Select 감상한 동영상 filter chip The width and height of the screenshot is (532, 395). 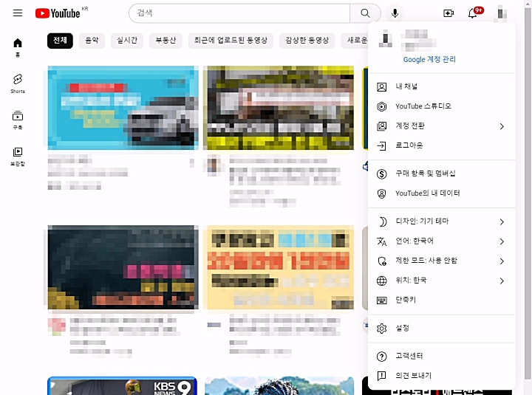tap(307, 41)
